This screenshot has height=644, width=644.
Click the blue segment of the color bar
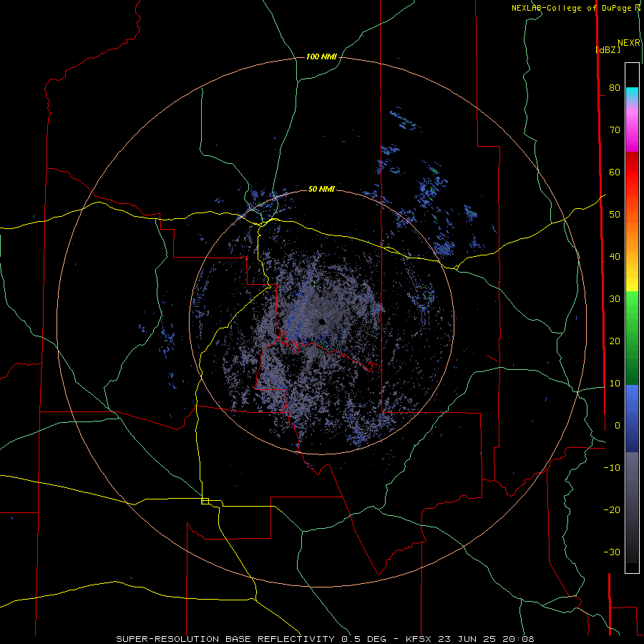[x=632, y=418]
